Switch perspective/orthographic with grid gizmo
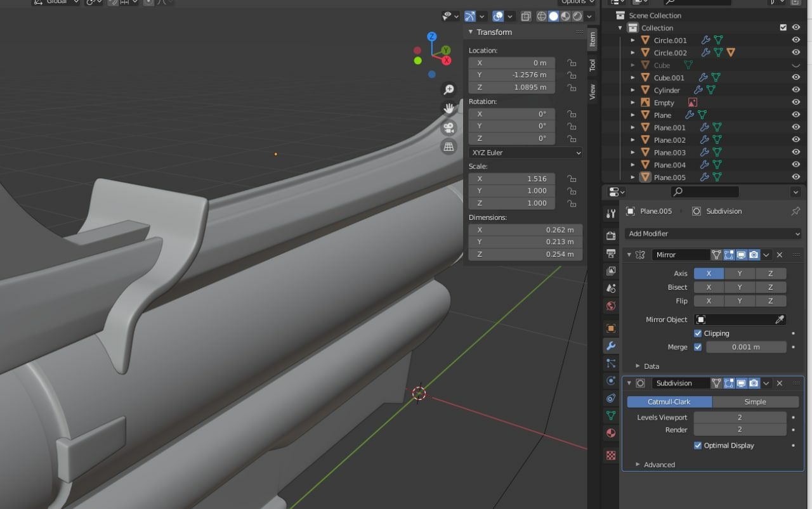 click(x=449, y=146)
